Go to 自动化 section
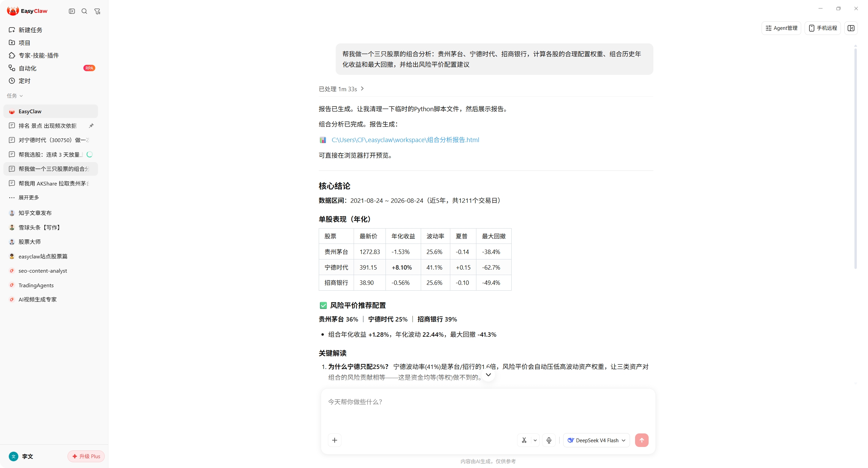The height and width of the screenshot is (468, 868). pyautogui.click(x=51, y=68)
